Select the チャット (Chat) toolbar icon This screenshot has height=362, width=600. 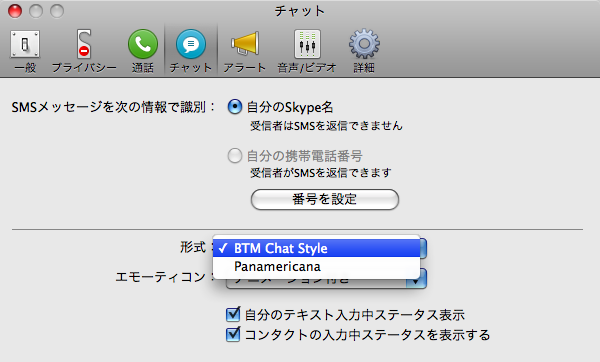coord(191,51)
